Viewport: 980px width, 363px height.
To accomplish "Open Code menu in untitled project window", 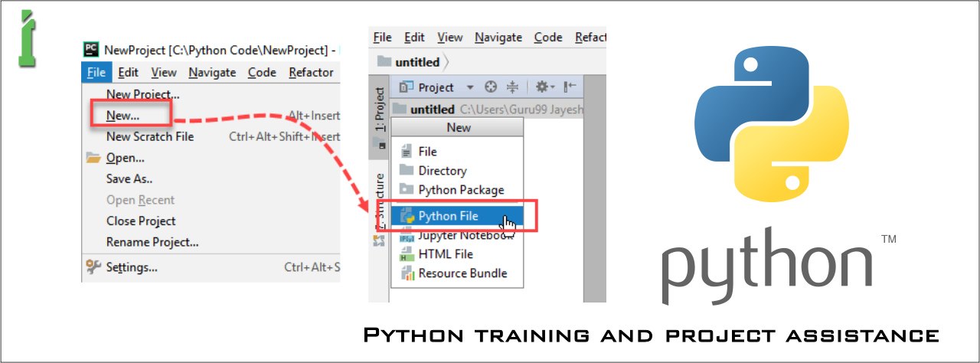I will coord(548,37).
